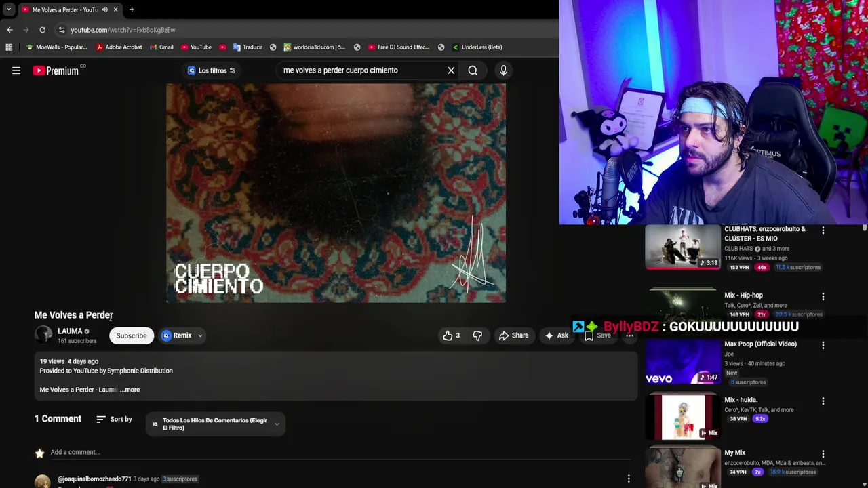Open Chrome tab search dropdown
Image resolution: width=868 pixels, height=488 pixels.
[8, 9]
